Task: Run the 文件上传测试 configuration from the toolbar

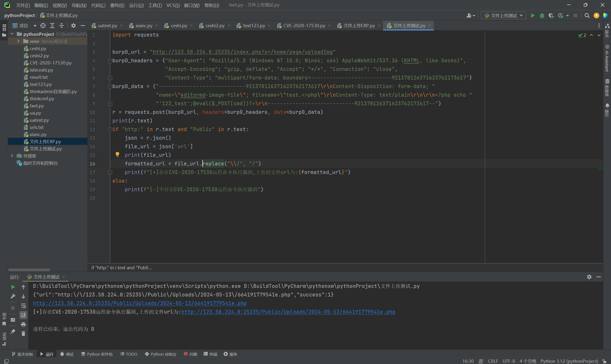Action: click(x=532, y=16)
